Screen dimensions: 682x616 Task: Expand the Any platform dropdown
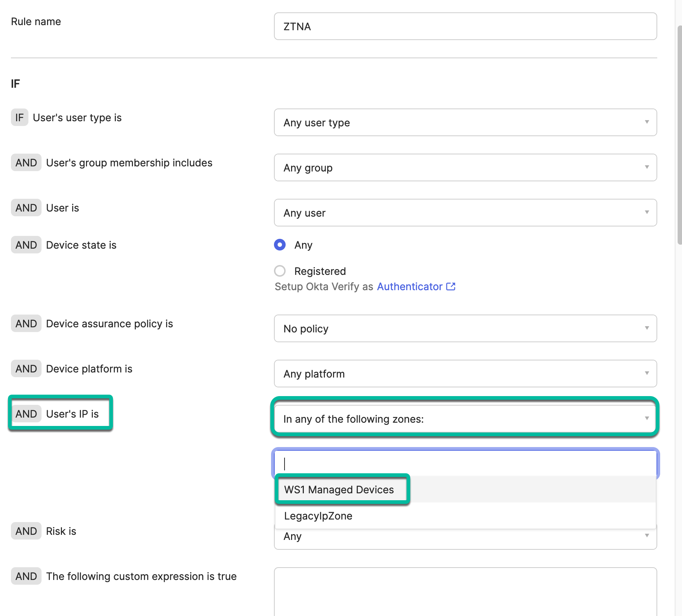(x=465, y=374)
